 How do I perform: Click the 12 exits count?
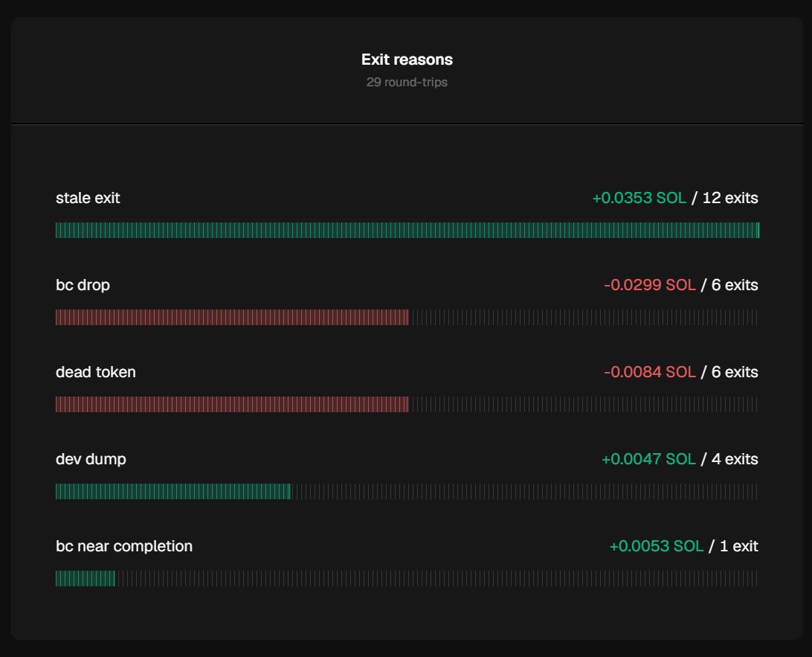pos(729,198)
